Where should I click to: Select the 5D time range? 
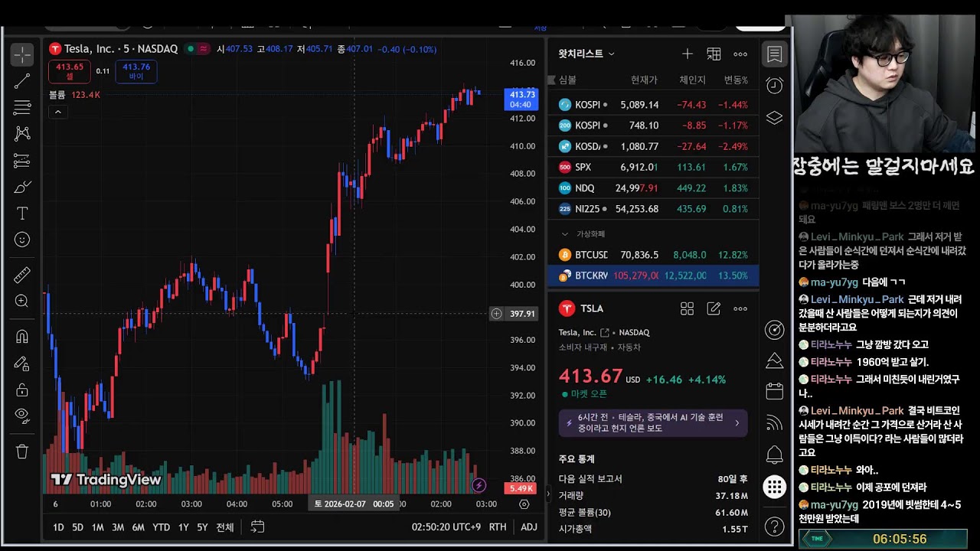pyautogui.click(x=77, y=527)
